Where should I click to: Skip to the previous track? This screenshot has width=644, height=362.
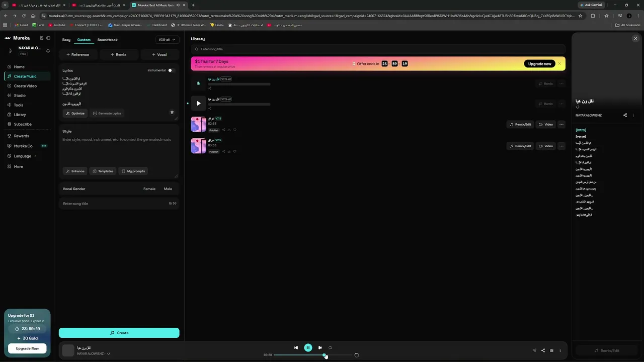(x=296, y=347)
